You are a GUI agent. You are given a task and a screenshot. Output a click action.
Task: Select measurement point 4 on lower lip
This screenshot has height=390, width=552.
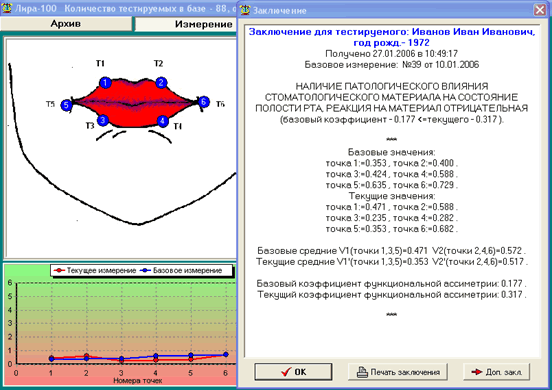click(162, 121)
